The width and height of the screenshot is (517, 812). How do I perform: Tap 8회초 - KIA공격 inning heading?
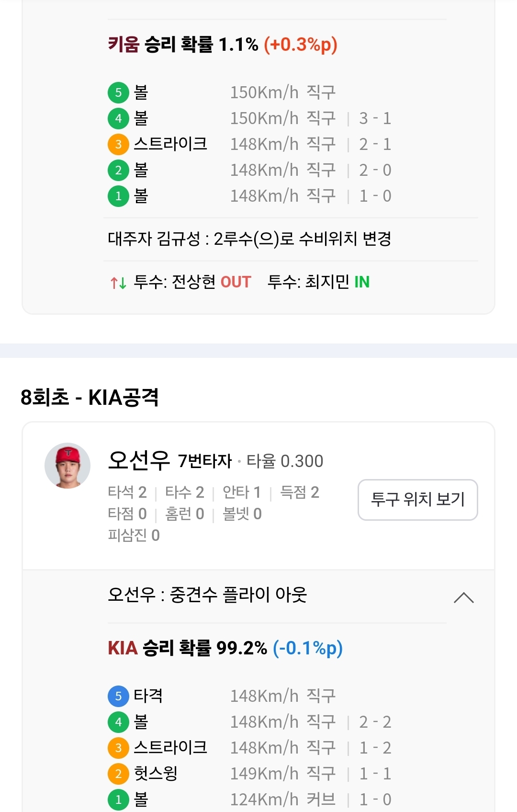click(x=90, y=397)
